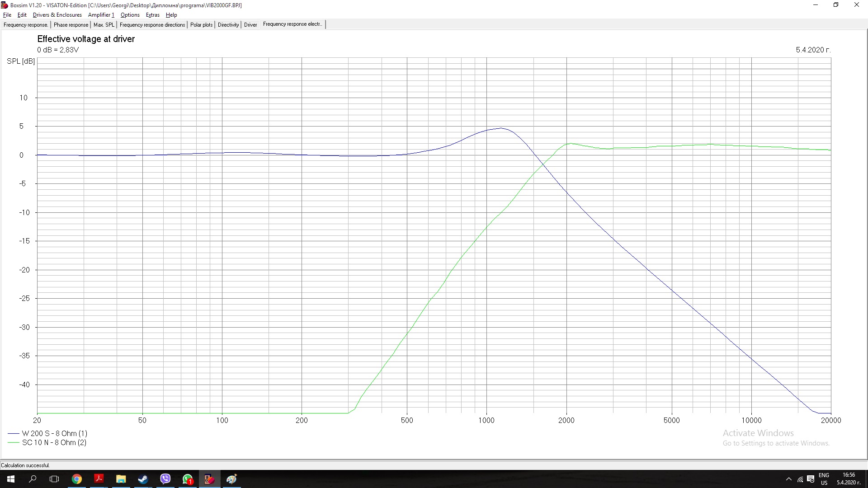Switch to the Frequency response tab
The width and height of the screenshot is (868, 488).
26,25
